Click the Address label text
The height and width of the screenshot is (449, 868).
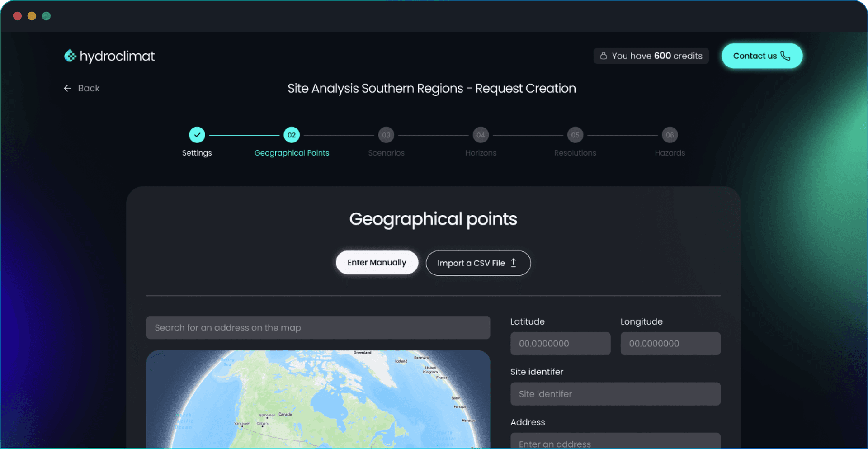click(528, 422)
